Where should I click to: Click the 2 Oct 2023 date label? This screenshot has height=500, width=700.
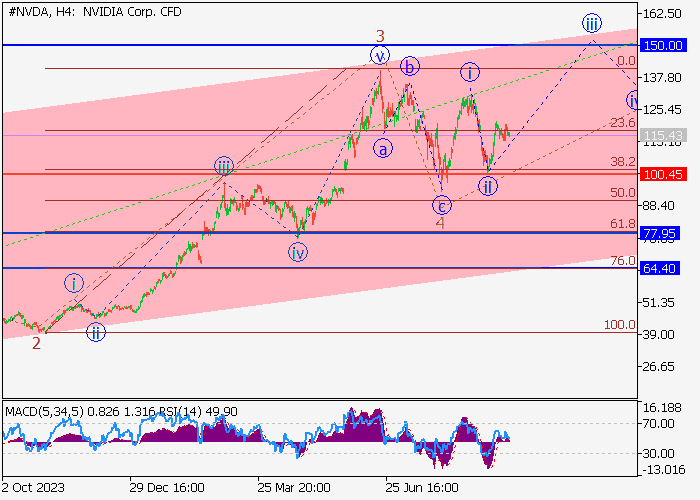coord(33,487)
